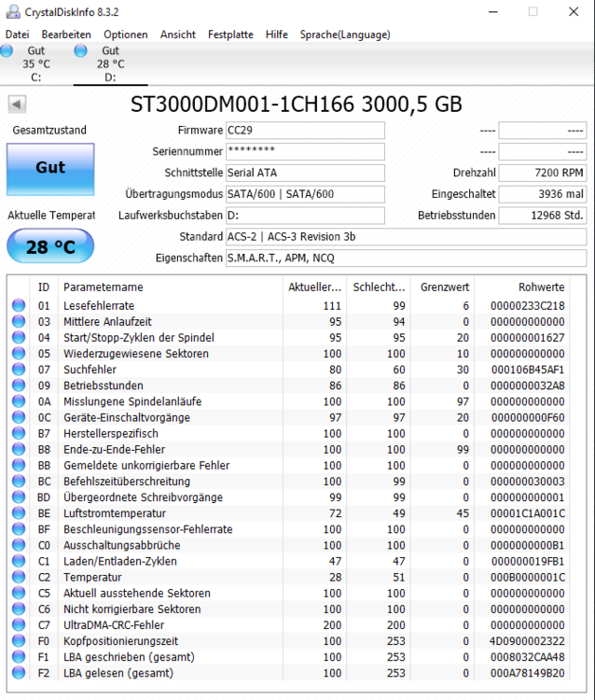595x700 pixels.
Task: Click the status orb for drive C:
Action: click(7, 50)
